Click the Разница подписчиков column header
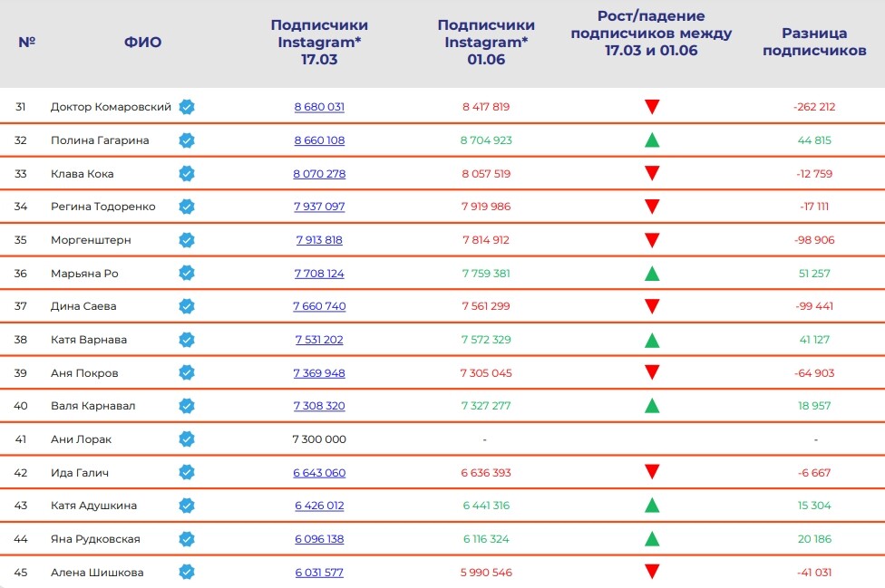This screenshot has width=885, height=588. (814, 43)
